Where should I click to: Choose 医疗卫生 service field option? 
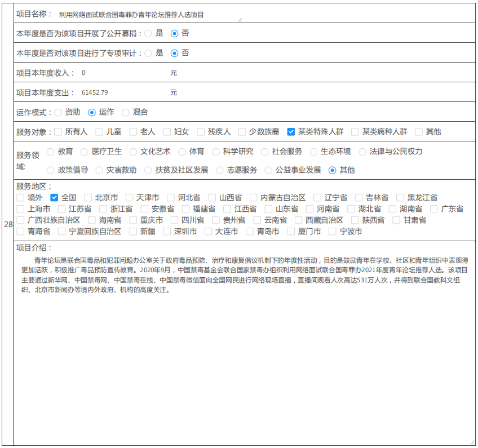coord(85,152)
